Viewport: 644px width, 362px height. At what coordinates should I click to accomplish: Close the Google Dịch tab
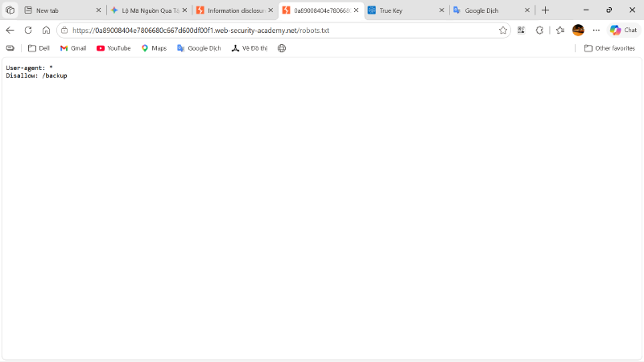[x=527, y=10]
